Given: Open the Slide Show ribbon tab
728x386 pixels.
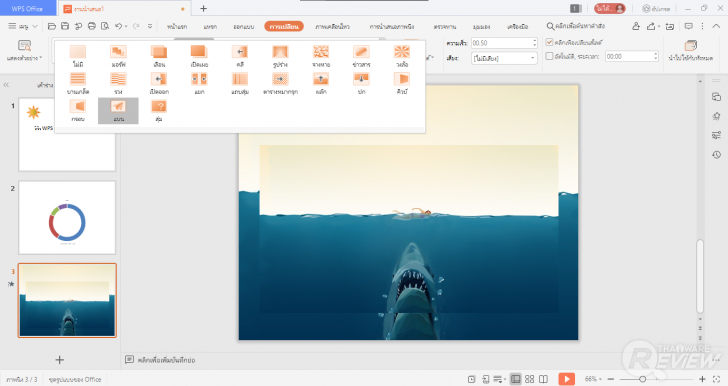Looking at the screenshot, I should pos(392,26).
